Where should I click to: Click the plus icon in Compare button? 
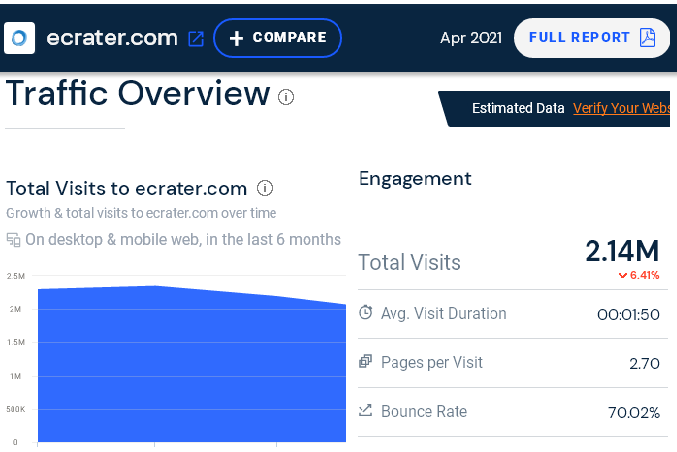tap(236, 38)
